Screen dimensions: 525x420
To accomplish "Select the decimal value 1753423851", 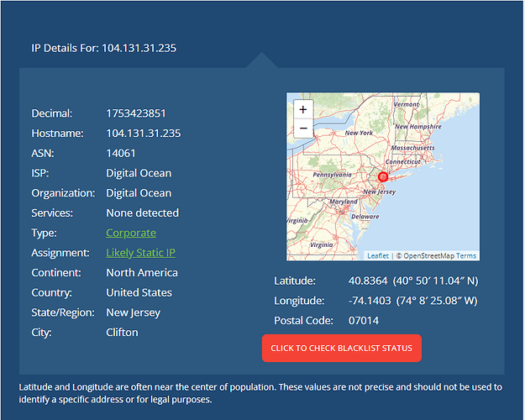I will [136, 113].
